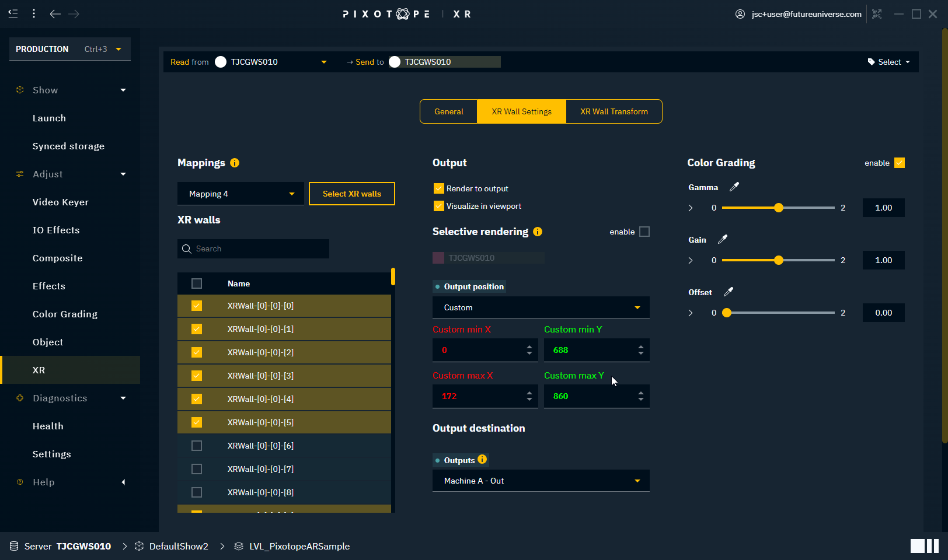This screenshot has width=948, height=560.
Task: Open the Output position Custom dropdown
Action: click(541, 307)
